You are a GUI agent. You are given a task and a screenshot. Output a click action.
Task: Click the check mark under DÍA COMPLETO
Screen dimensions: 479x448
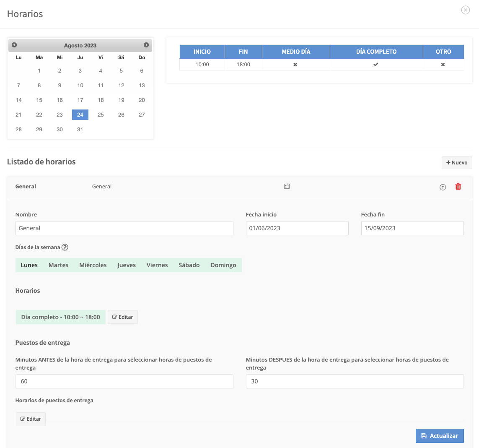click(376, 65)
